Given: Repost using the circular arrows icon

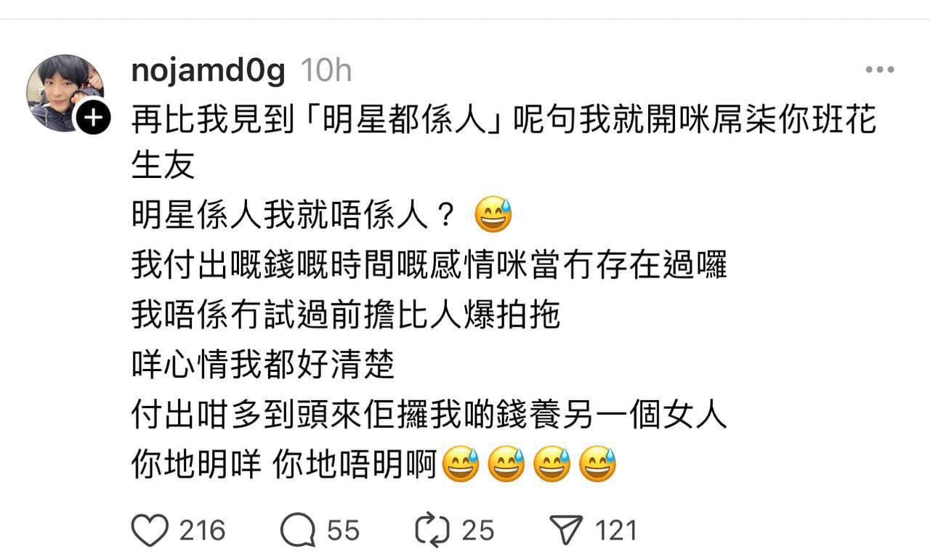Looking at the screenshot, I should point(432,530).
